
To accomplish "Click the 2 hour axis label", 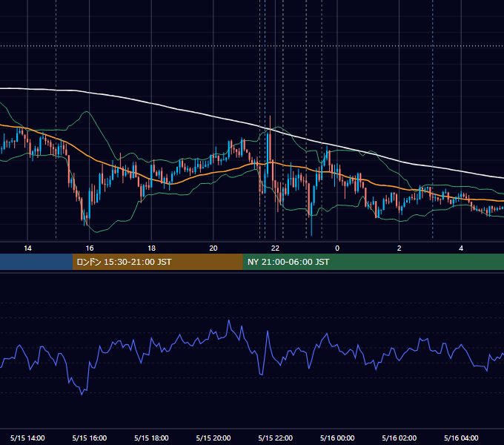I will click(x=399, y=248).
